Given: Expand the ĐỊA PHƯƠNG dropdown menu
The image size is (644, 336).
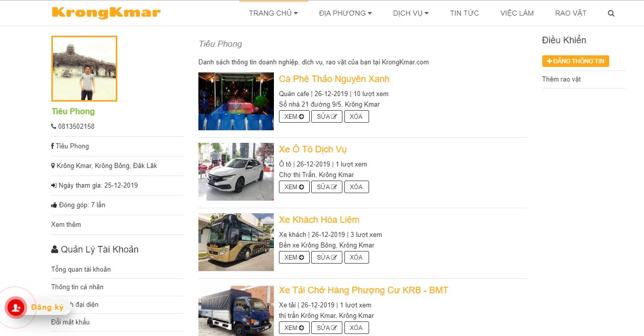Looking at the screenshot, I should (x=345, y=13).
